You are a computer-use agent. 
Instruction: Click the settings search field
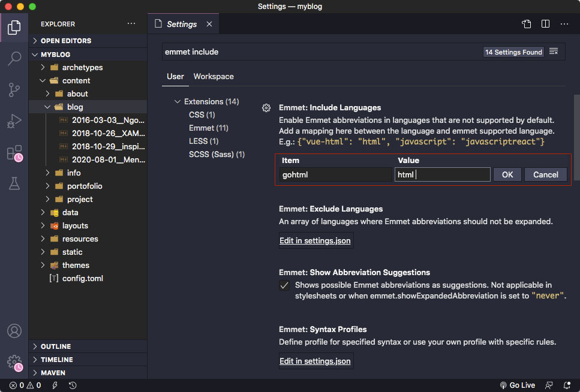click(322, 52)
